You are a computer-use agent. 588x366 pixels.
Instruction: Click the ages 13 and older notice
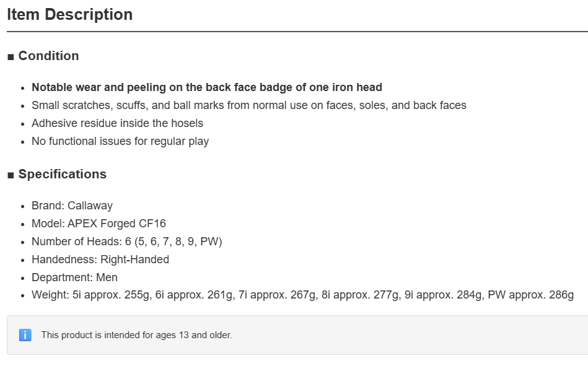pos(136,335)
